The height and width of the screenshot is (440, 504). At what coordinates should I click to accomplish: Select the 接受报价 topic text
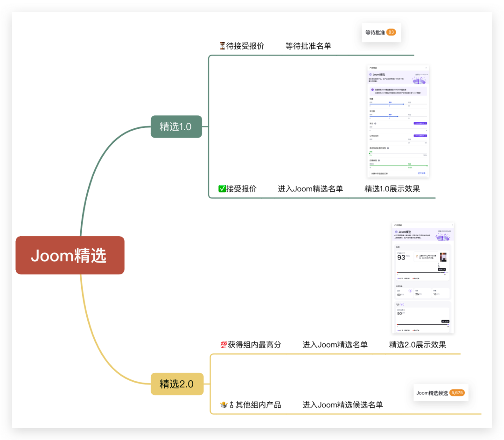241,189
